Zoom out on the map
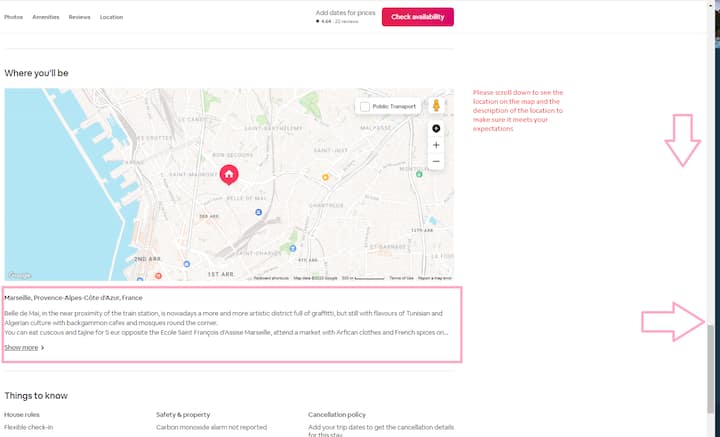720x437 pixels. pos(436,161)
